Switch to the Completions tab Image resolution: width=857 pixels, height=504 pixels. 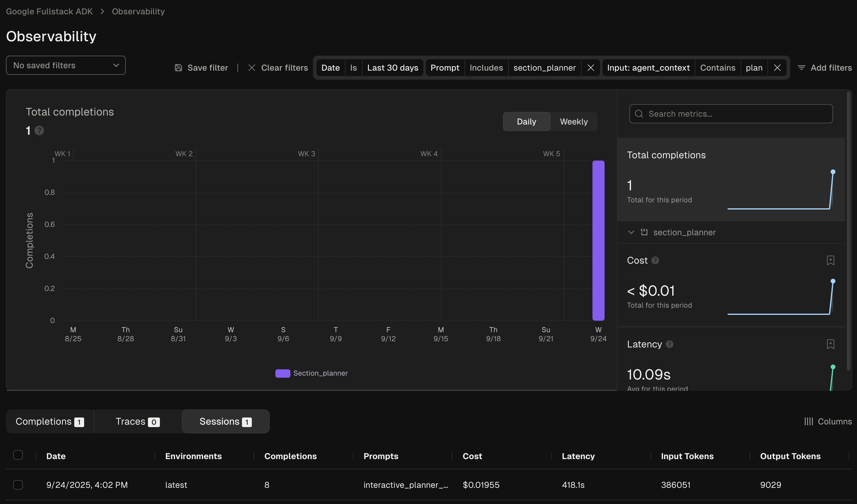click(50, 421)
